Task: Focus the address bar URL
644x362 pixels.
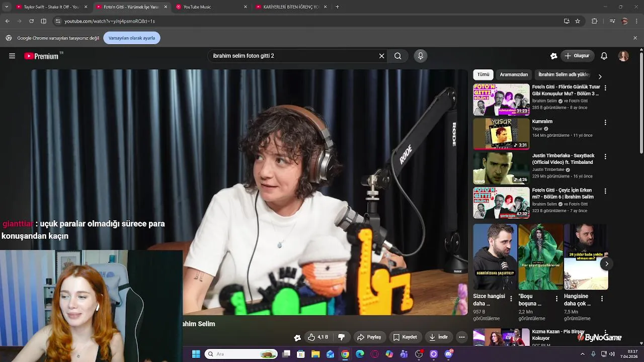Action: [x=110, y=21]
